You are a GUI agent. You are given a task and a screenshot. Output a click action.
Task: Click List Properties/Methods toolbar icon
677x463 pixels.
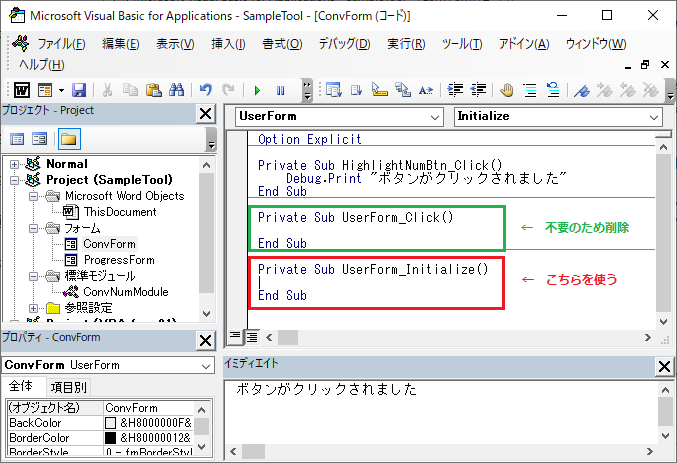click(x=334, y=90)
